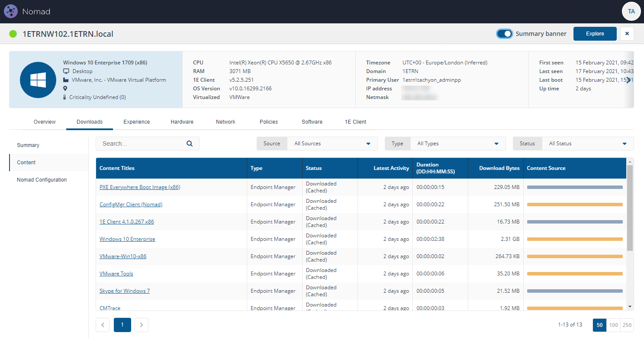Sort by Type column header
The height and width of the screenshot is (339, 644).
tap(274, 168)
